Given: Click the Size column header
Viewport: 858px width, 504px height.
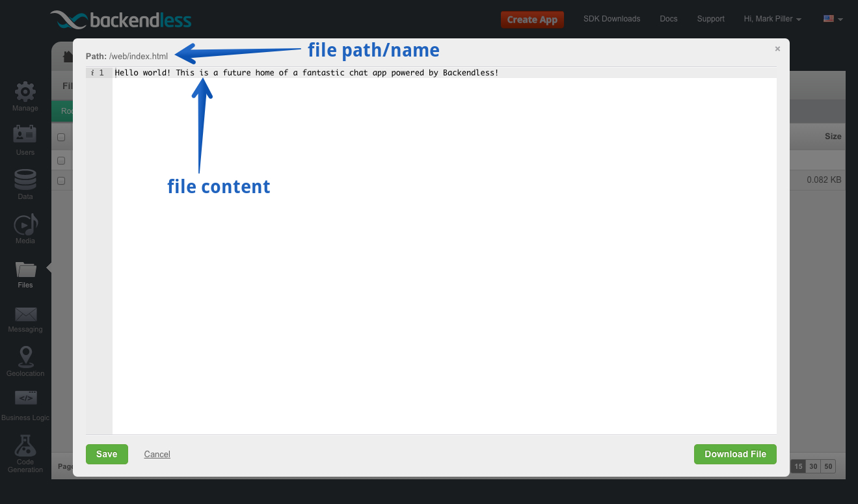Looking at the screenshot, I should point(833,137).
